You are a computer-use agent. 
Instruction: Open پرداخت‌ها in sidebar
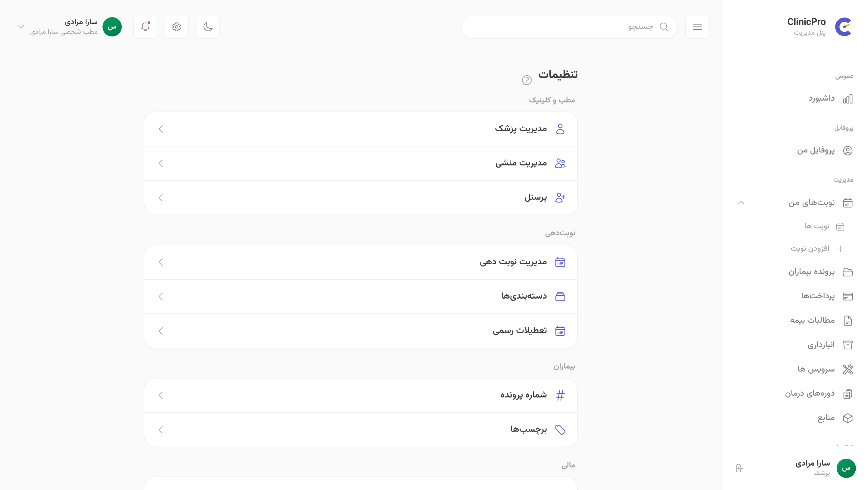point(795,296)
